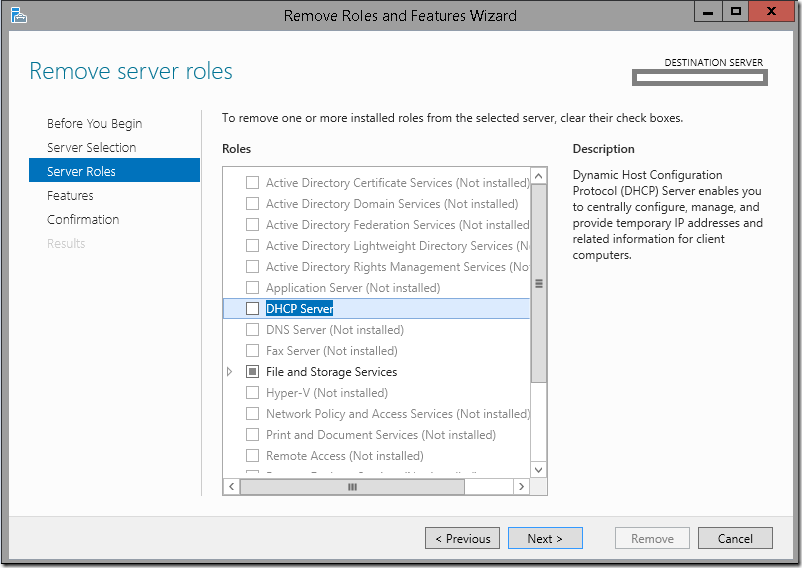Click the Previous button
Image resolution: width=802 pixels, height=568 pixels.
[x=462, y=538]
